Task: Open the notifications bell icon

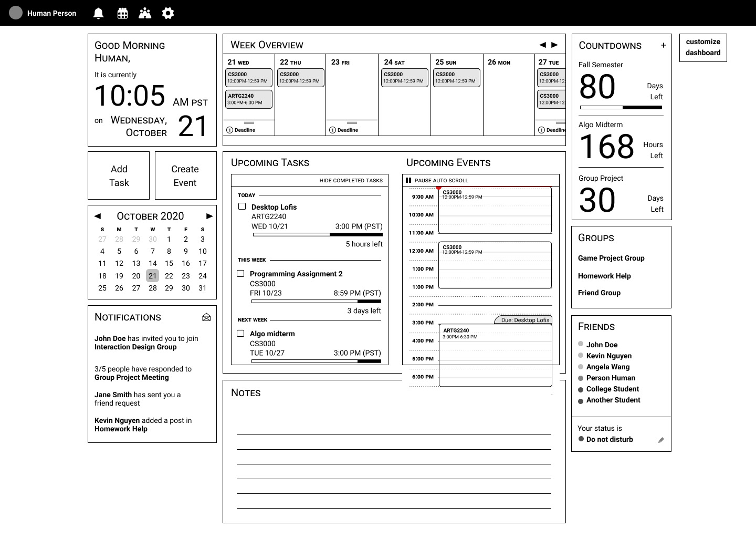Action: click(x=98, y=13)
